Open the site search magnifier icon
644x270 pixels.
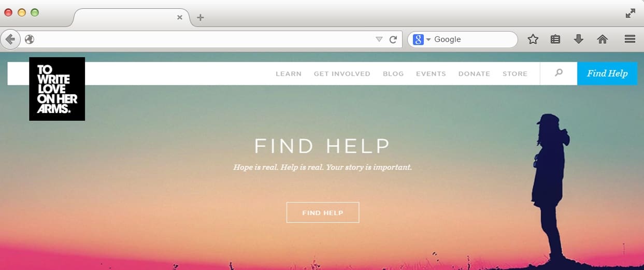coord(559,73)
